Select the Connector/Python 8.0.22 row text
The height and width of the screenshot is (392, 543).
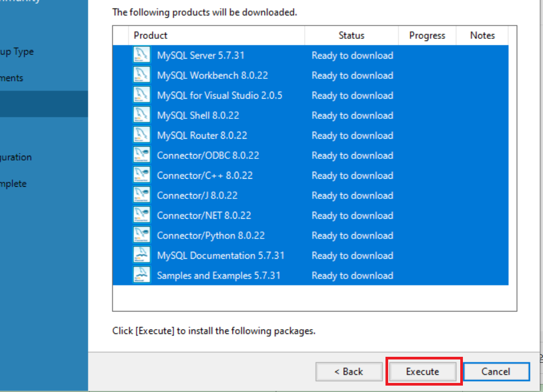[x=210, y=236]
